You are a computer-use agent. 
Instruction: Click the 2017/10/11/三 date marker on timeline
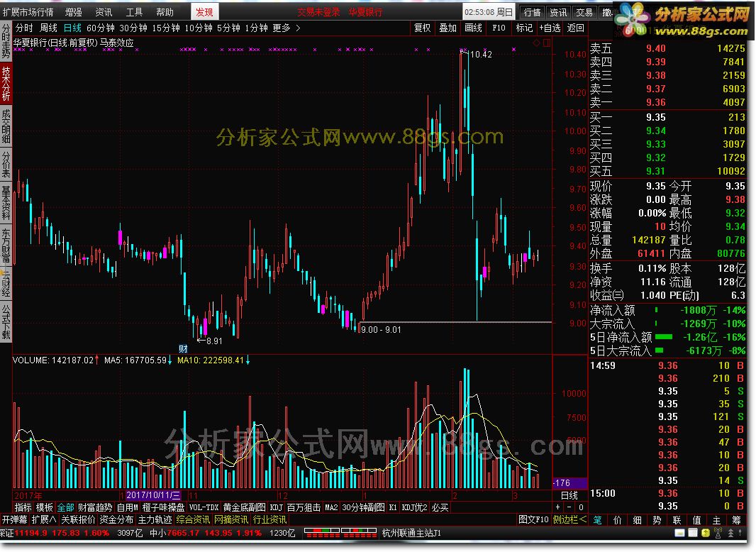[153, 495]
